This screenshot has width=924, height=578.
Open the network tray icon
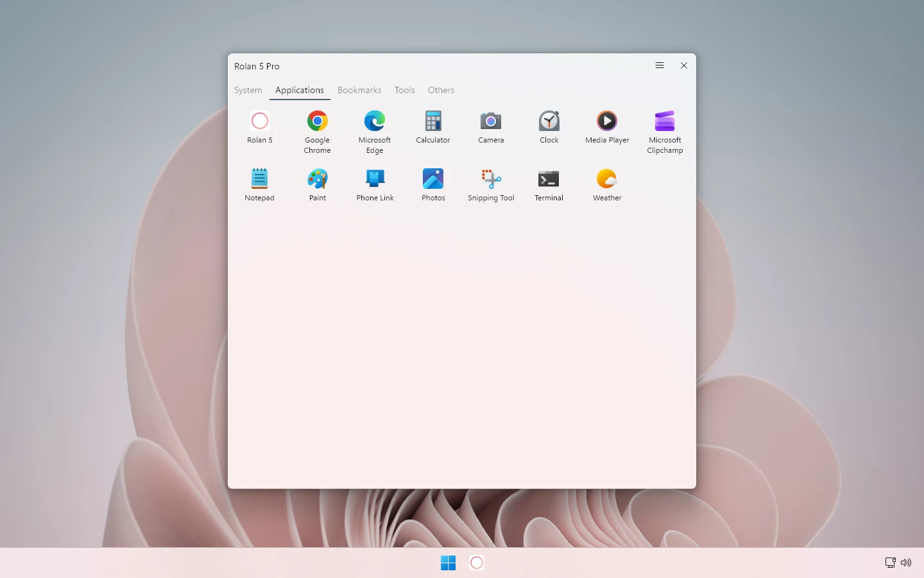891,563
